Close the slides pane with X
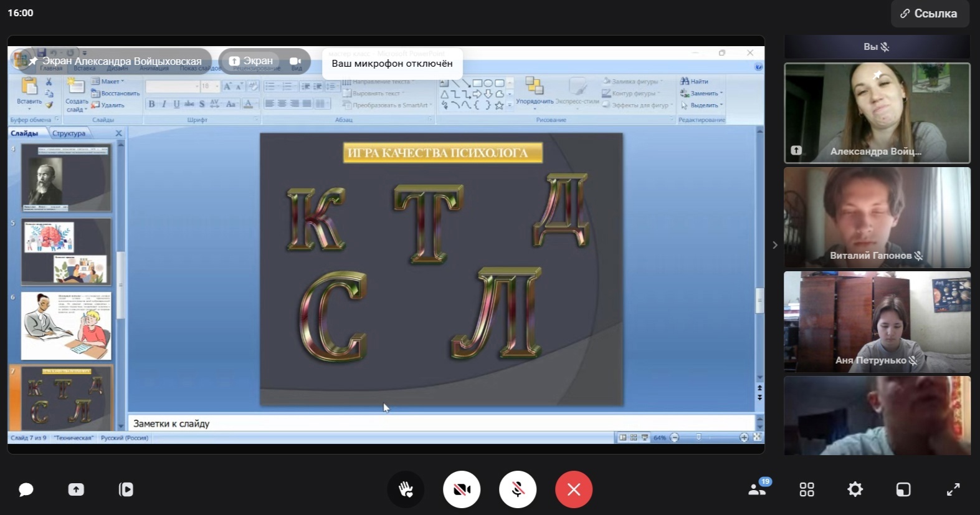 coord(118,133)
